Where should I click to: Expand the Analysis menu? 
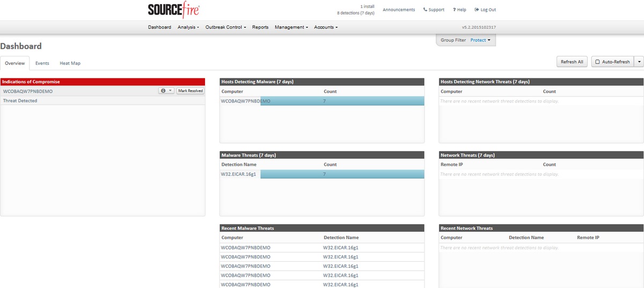pos(188,27)
